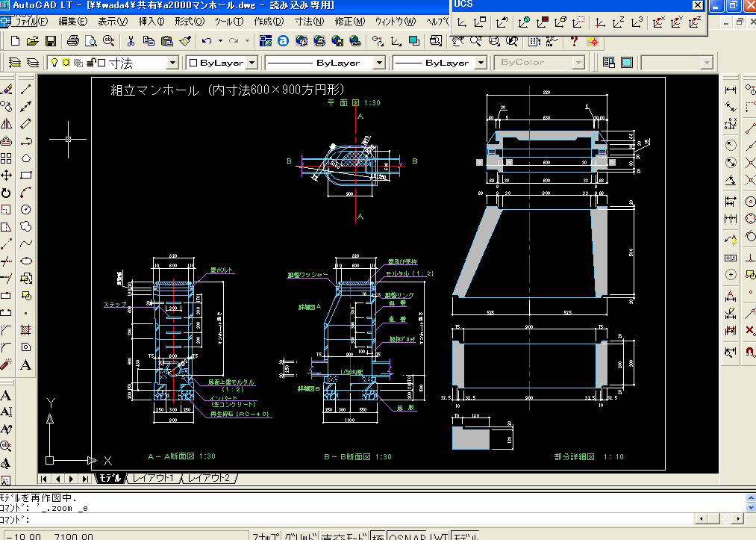Click the Help question mark icon
This screenshot has height=540, width=756.
574,41
